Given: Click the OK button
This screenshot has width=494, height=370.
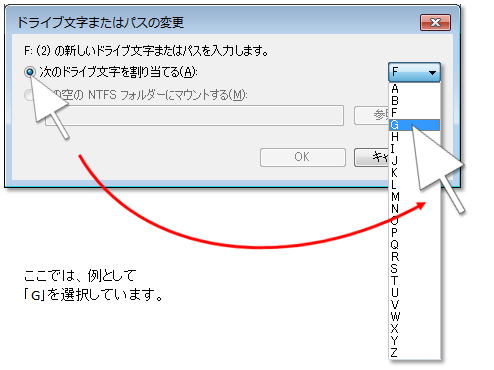Looking at the screenshot, I should 303,157.
